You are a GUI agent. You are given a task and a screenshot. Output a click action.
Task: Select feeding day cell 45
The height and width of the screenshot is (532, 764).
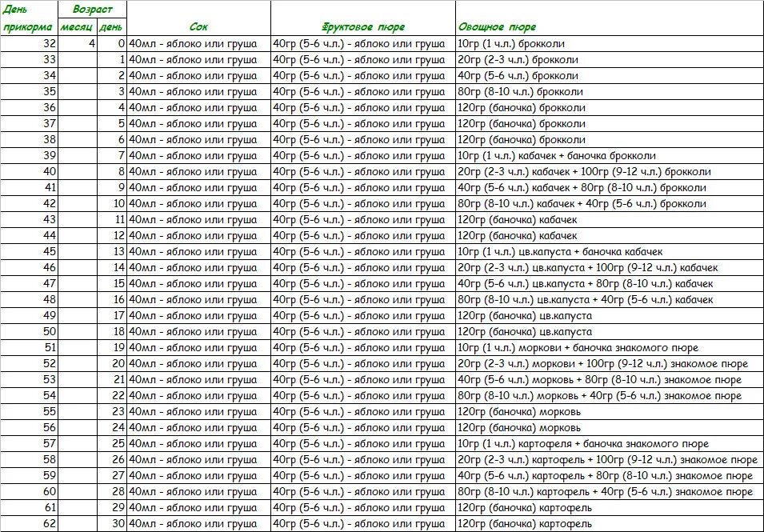(x=30, y=252)
